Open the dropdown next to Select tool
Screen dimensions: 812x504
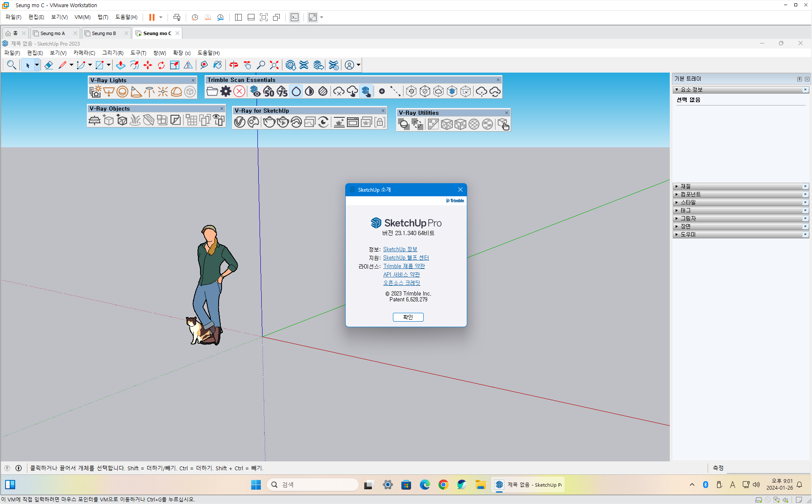coord(37,65)
